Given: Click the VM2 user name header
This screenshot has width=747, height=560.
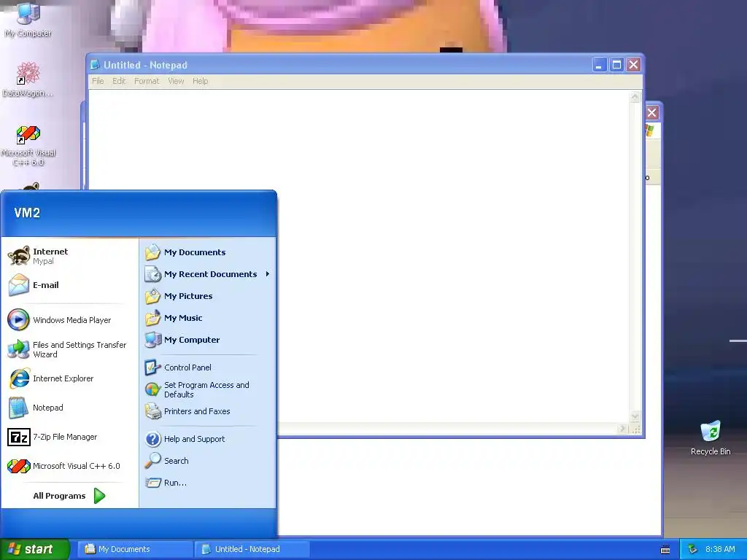Looking at the screenshot, I should pyautogui.click(x=27, y=213).
